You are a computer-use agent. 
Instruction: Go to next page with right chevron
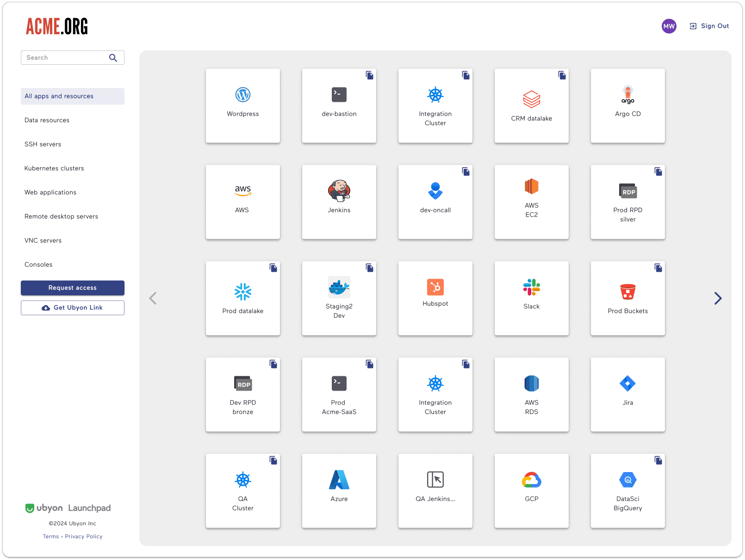(x=718, y=299)
